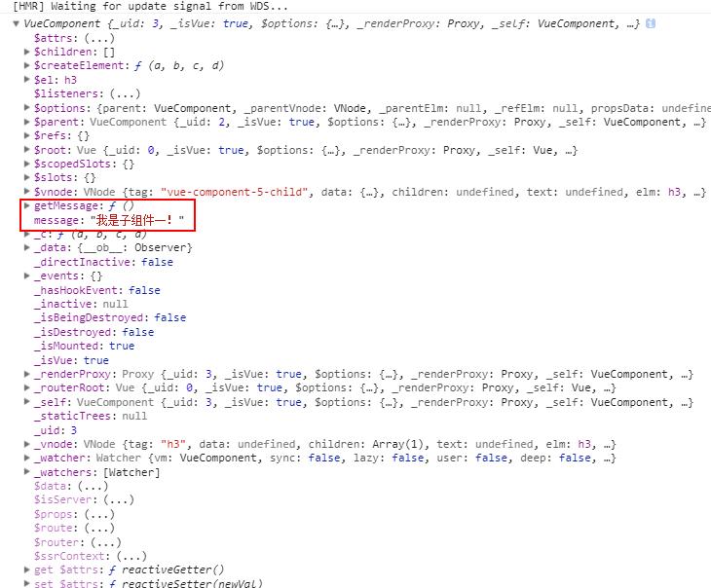Viewport: 711px width, 588px height.
Task: Expand the $createElement function entry
Action: pos(27,66)
